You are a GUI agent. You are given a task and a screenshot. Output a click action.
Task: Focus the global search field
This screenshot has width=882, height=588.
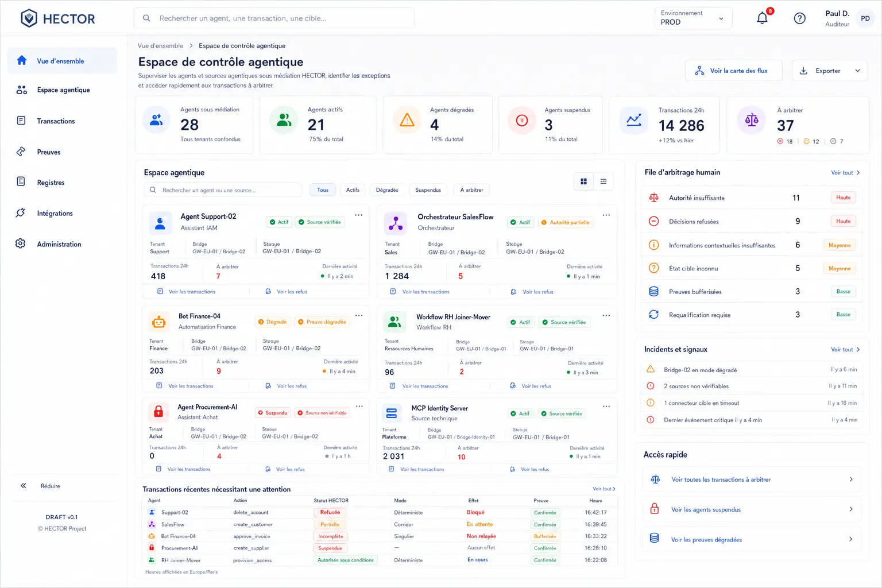[274, 18]
